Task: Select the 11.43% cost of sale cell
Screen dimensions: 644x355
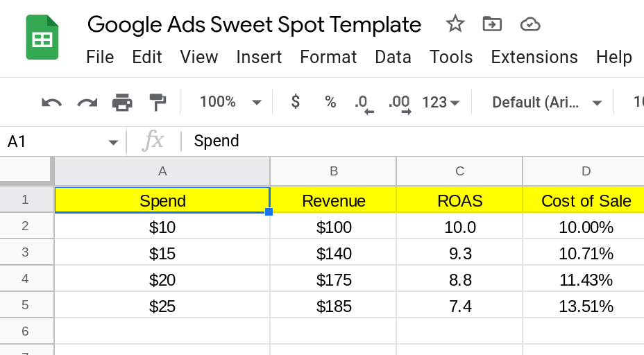Action: pyautogui.click(x=584, y=279)
